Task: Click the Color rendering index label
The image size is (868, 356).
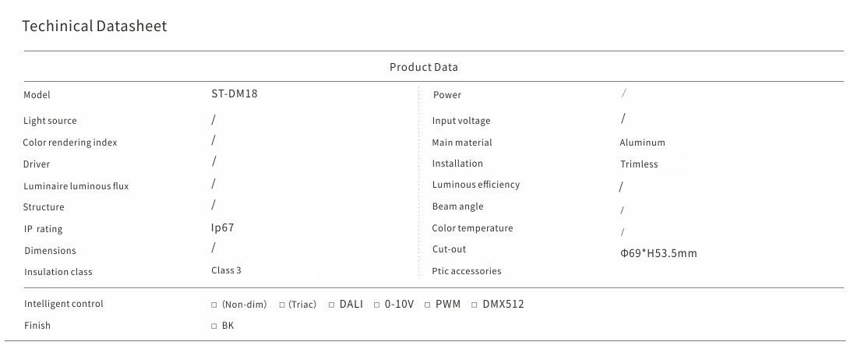Action: 70,143
